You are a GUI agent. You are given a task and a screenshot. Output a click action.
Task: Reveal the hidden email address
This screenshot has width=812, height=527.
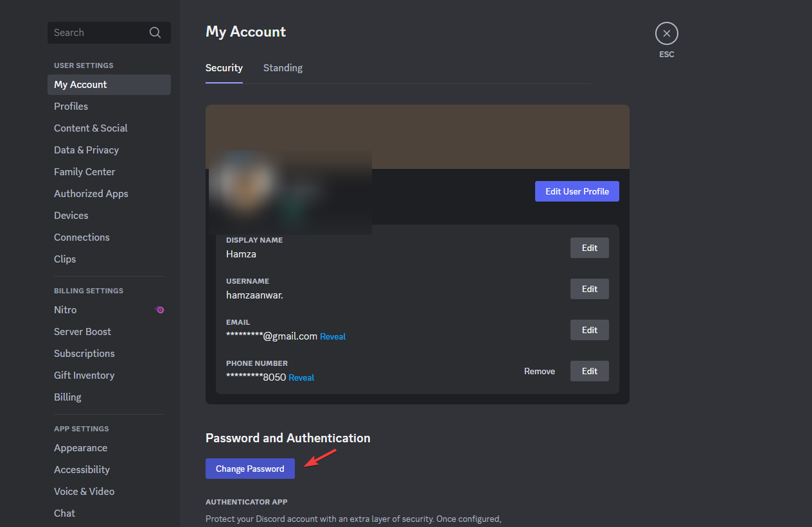(333, 336)
